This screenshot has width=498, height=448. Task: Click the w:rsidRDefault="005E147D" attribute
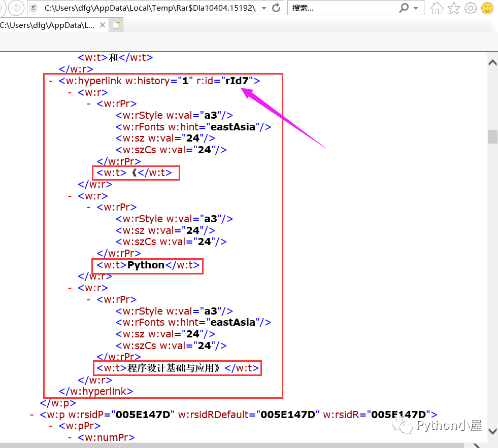[249, 415]
